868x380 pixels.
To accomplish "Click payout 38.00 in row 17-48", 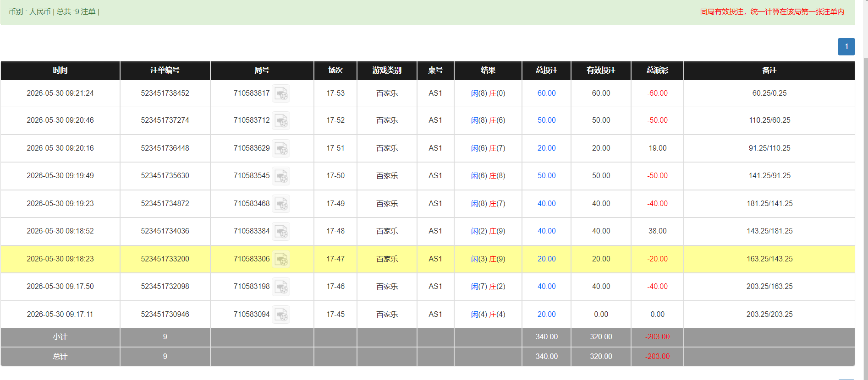I will (x=657, y=231).
